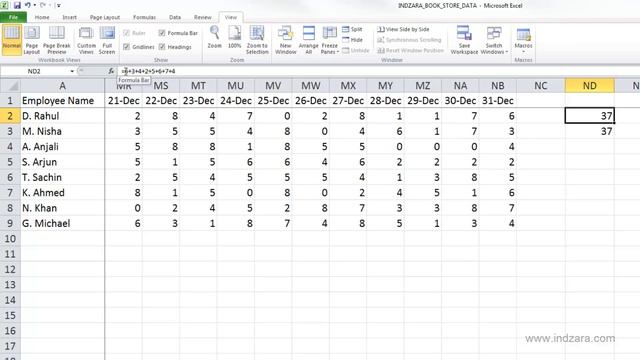Select cell A. Anjali
The height and width of the screenshot is (360, 640).
pos(62,147)
